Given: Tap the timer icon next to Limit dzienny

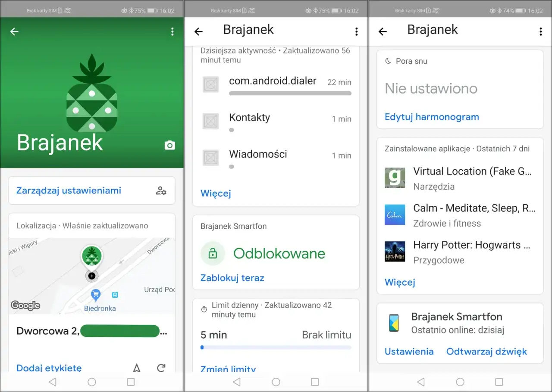Looking at the screenshot, I should pos(204,310).
